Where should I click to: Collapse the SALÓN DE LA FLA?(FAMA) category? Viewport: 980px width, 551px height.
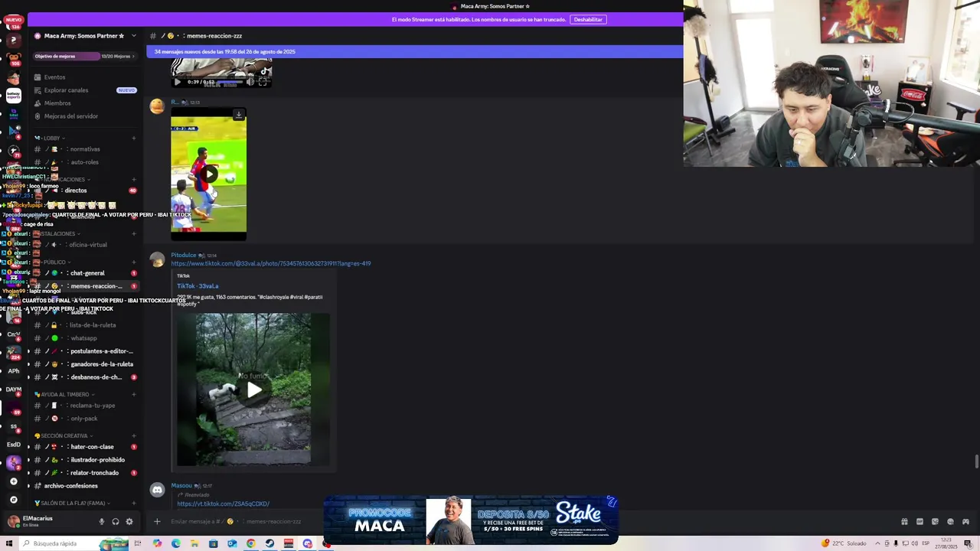pyautogui.click(x=72, y=504)
